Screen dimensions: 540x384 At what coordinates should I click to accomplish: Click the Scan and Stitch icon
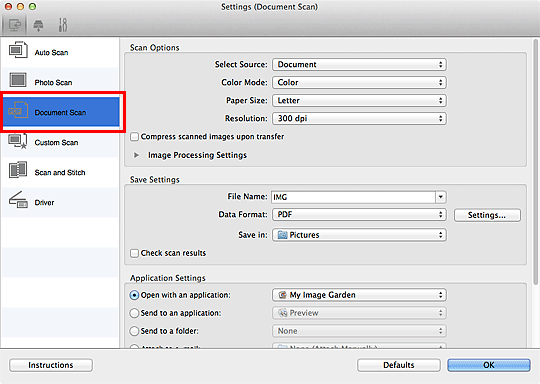(x=18, y=170)
